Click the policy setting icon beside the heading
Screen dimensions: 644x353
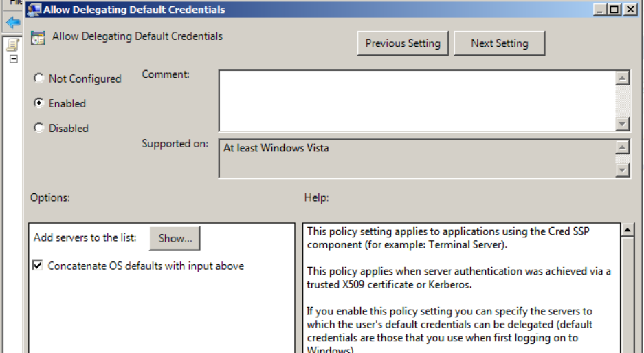[38, 38]
